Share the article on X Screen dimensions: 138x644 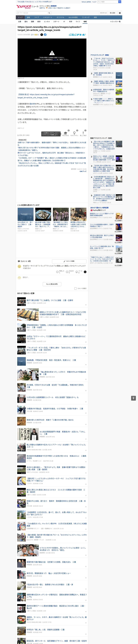[42, 35]
